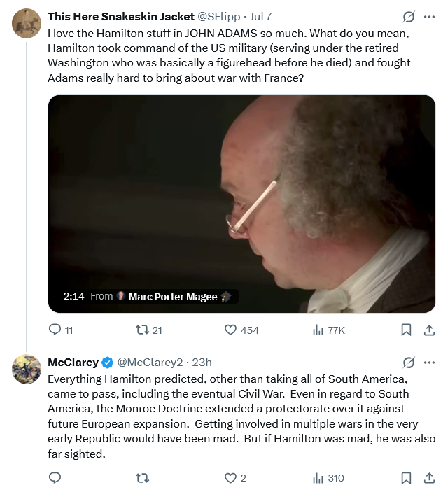Visit the @McClarey2 profile handle
This screenshot has width=448, height=490.
150,363
